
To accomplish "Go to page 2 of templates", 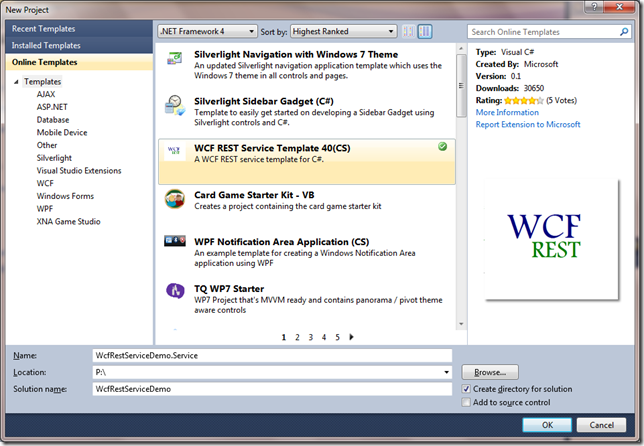I will click(x=297, y=337).
